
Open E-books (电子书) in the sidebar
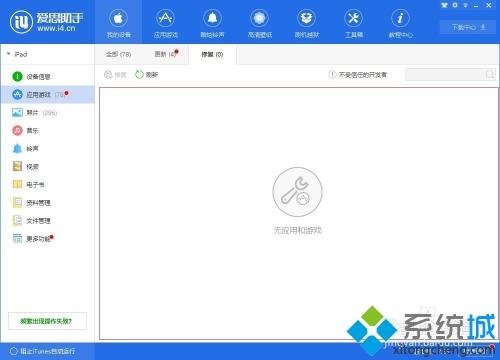click(x=47, y=185)
